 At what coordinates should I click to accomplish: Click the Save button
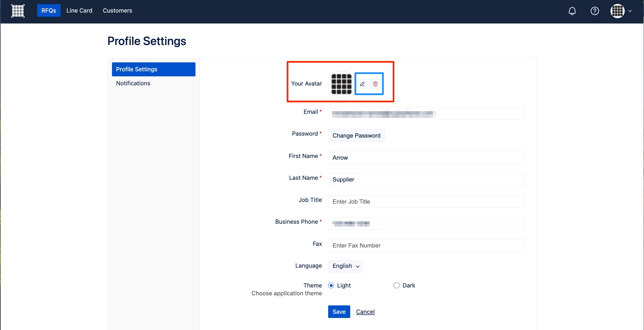pos(339,312)
